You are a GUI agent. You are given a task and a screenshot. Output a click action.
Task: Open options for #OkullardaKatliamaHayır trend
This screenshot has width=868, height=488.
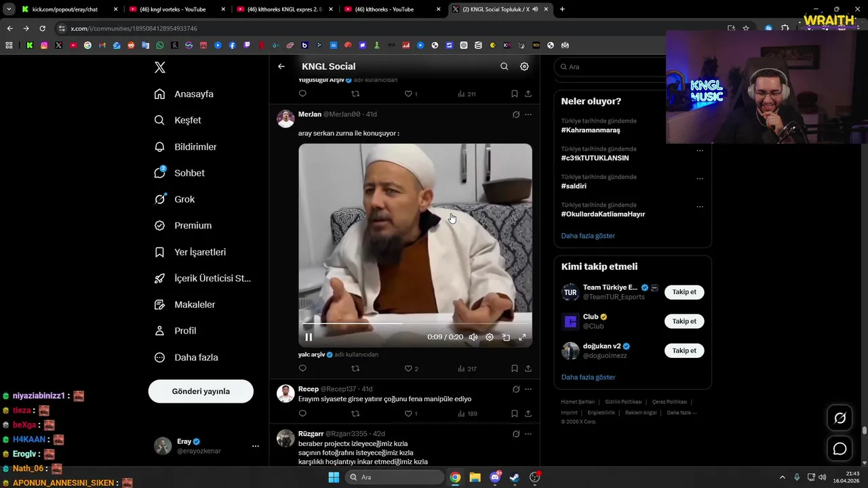tap(700, 207)
